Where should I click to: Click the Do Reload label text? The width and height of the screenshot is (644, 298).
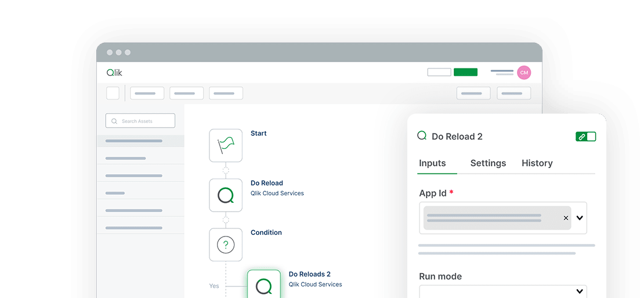(x=266, y=183)
